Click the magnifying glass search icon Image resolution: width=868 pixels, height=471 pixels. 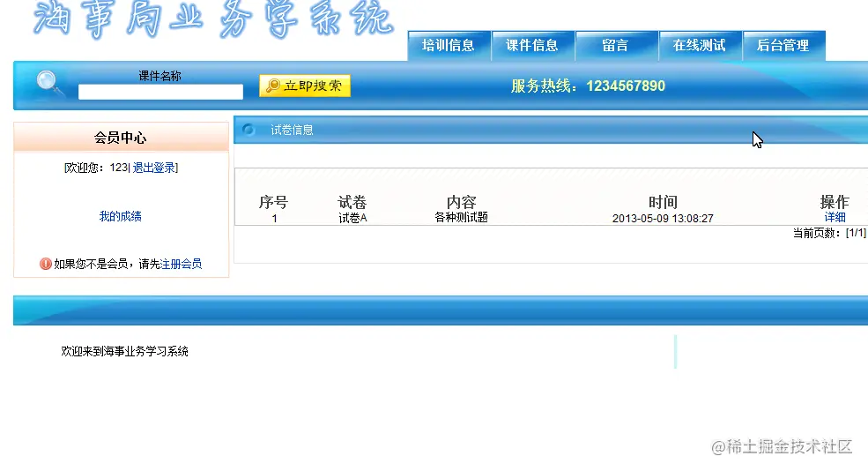click(x=48, y=83)
